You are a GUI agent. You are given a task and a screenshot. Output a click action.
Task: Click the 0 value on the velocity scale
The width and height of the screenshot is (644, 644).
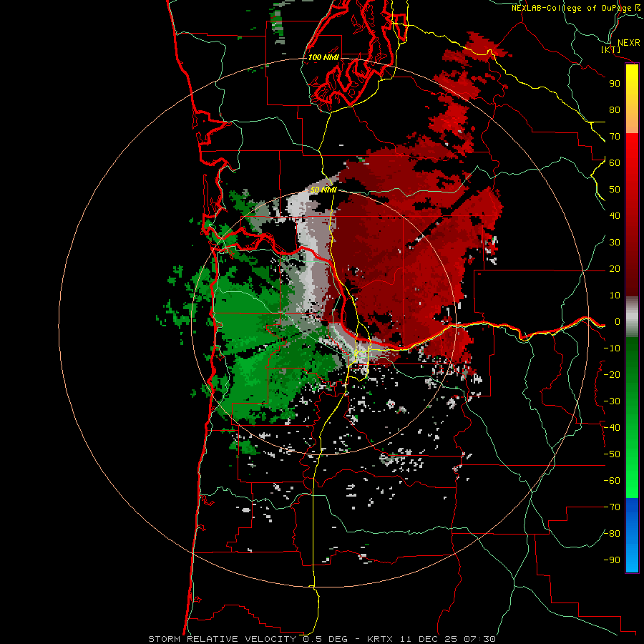click(618, 322)
